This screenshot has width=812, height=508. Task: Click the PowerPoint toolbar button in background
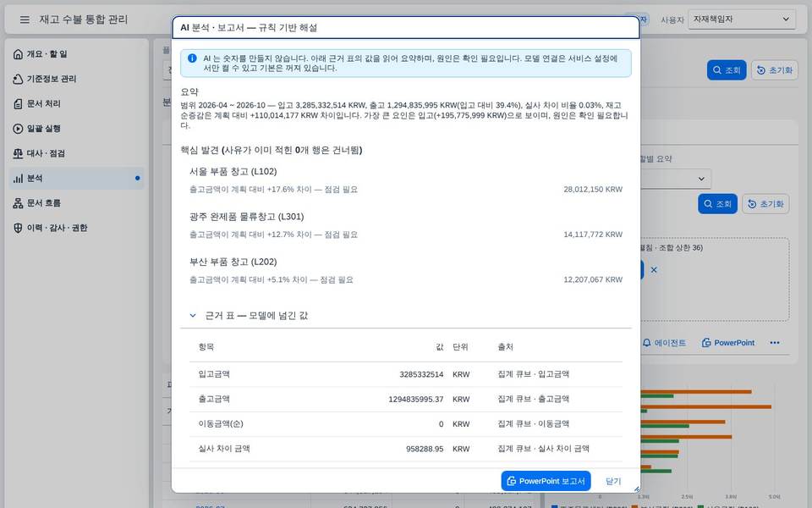tap(728, 343)
